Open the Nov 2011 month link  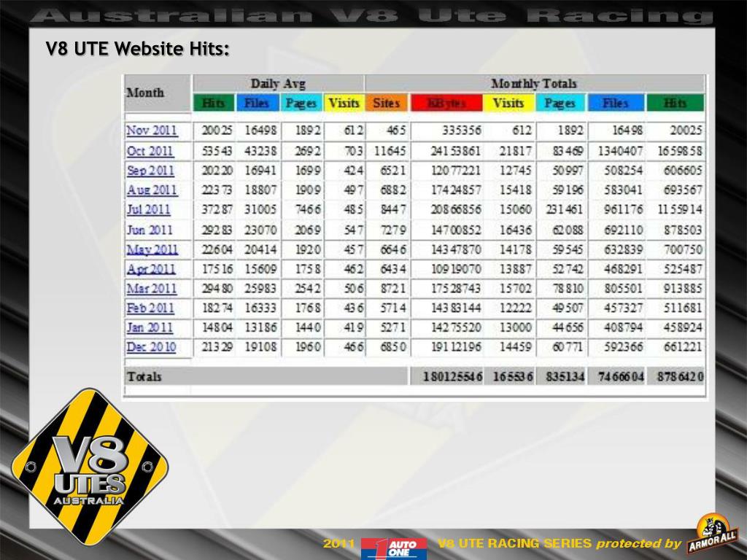[x=152, y=131]
